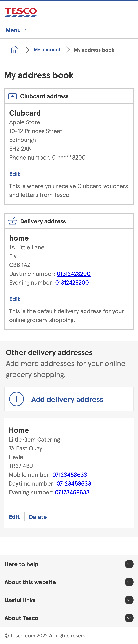Click the chevron arrow after My account breadcrumb

[67, 50]
